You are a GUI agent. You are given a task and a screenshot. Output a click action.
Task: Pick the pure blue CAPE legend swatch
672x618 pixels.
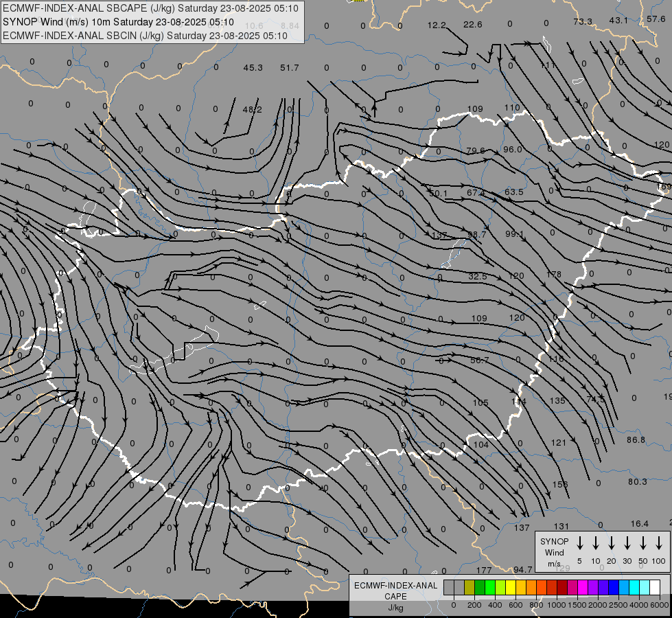pos(613,588)
